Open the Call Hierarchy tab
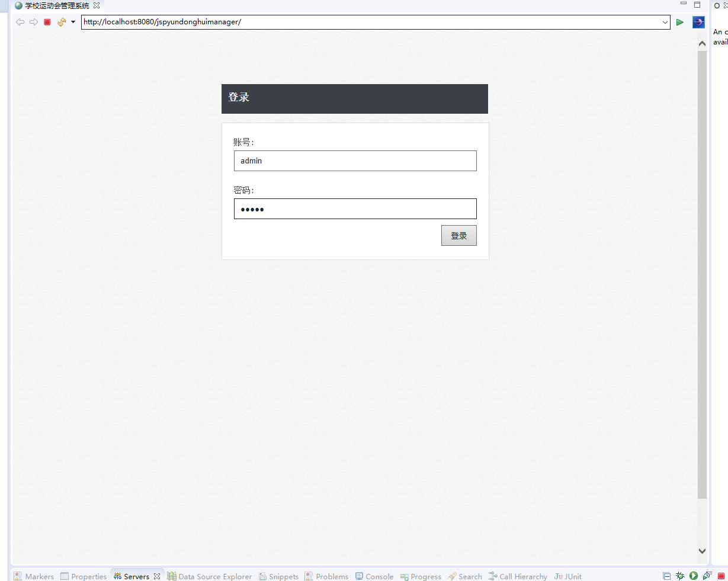This screenshot has width=728, height=581. pos(518,576)
